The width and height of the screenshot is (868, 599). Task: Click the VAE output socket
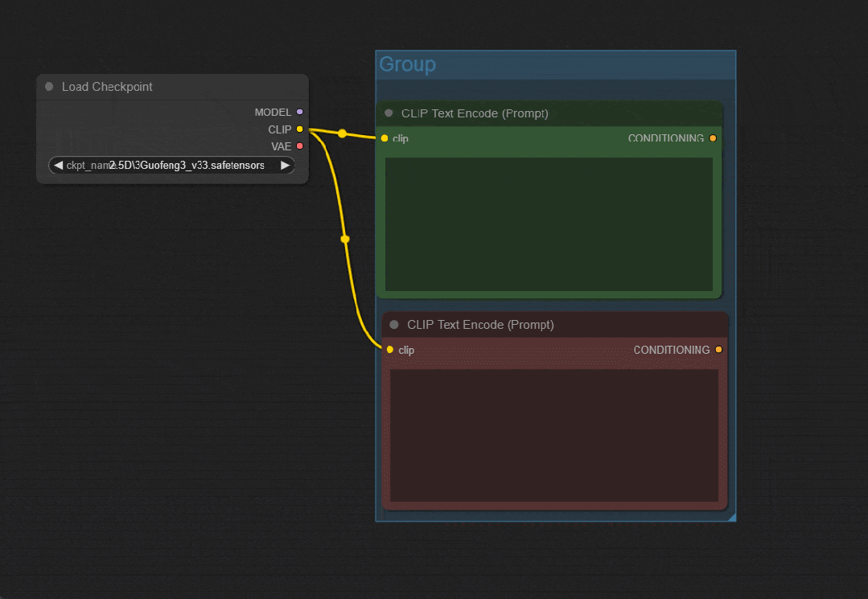point(299,146)
